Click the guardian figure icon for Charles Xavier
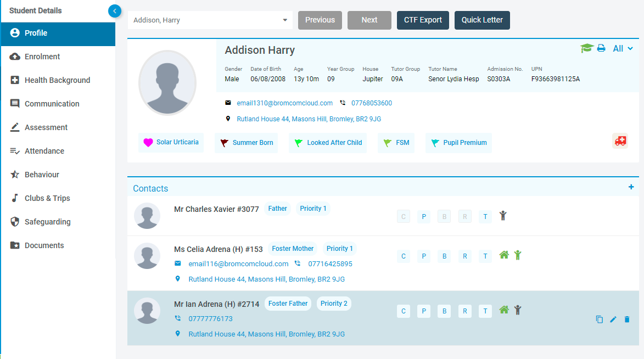The image size is (644, 359). pyautogui.click(x=503, y=216)
